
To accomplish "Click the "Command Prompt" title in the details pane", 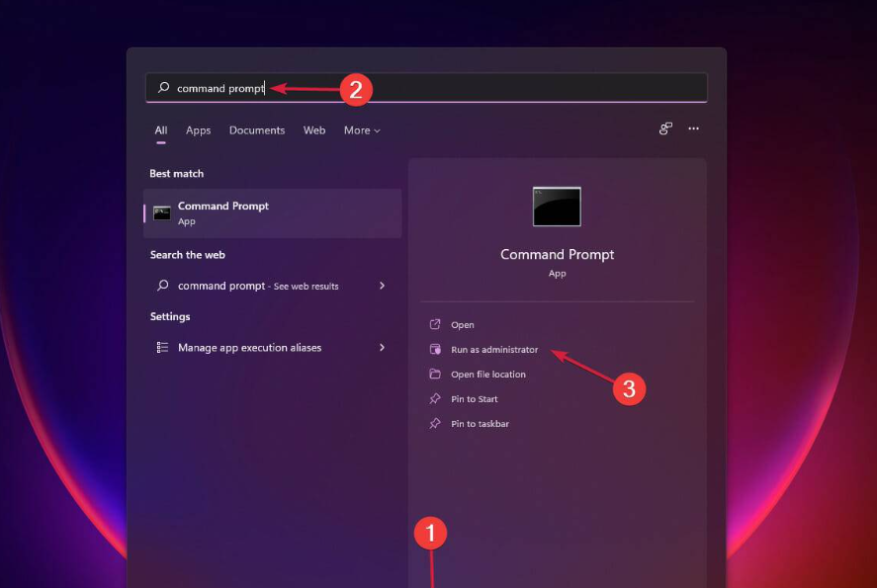I will point(557,254).
